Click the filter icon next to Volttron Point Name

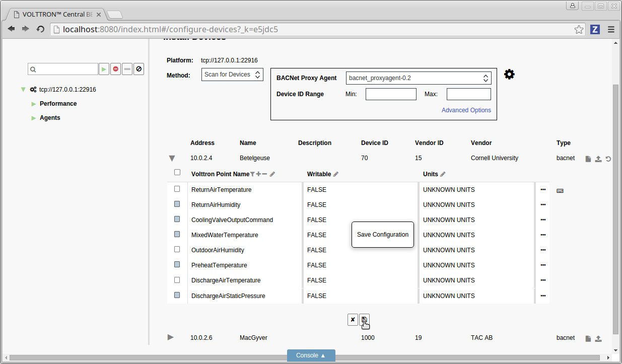point(252,174)
